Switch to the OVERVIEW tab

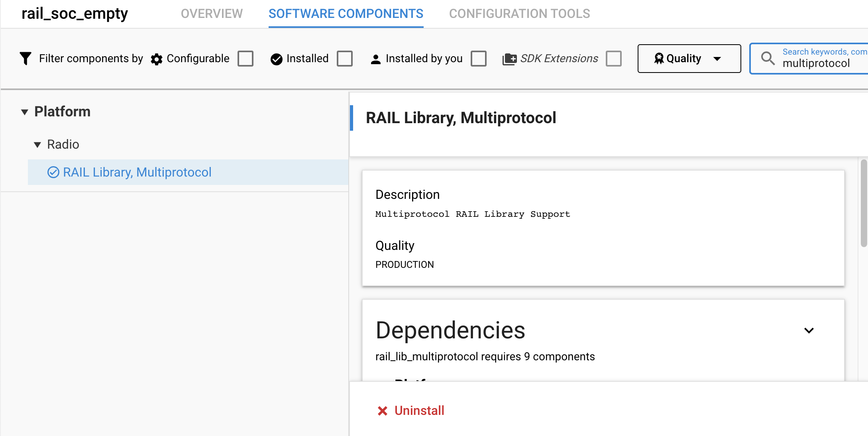point(212,14)
